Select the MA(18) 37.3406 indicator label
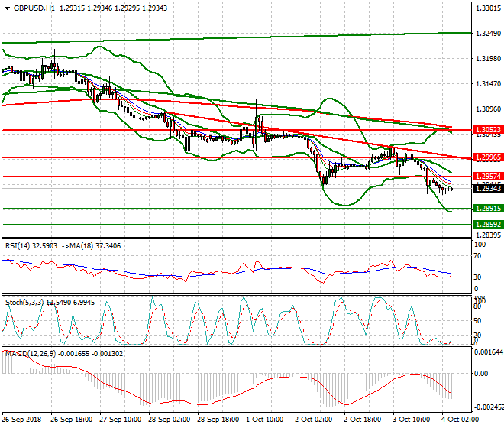504x428 pixels. 95,246
